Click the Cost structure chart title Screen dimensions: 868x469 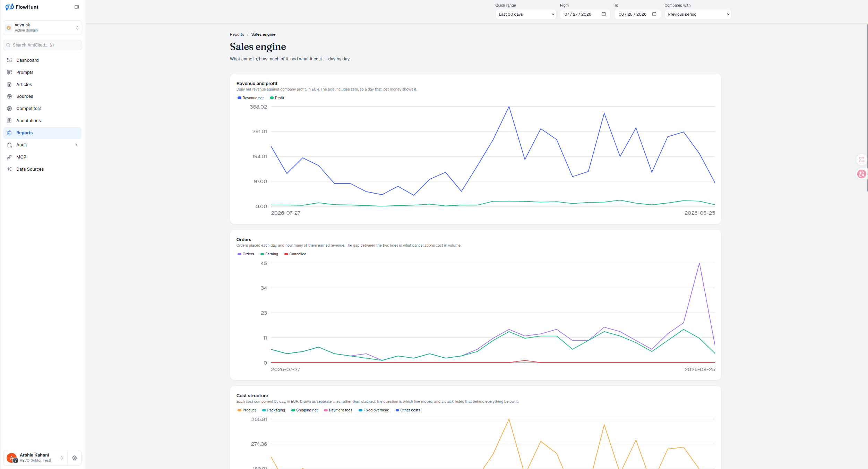point(252,395)
